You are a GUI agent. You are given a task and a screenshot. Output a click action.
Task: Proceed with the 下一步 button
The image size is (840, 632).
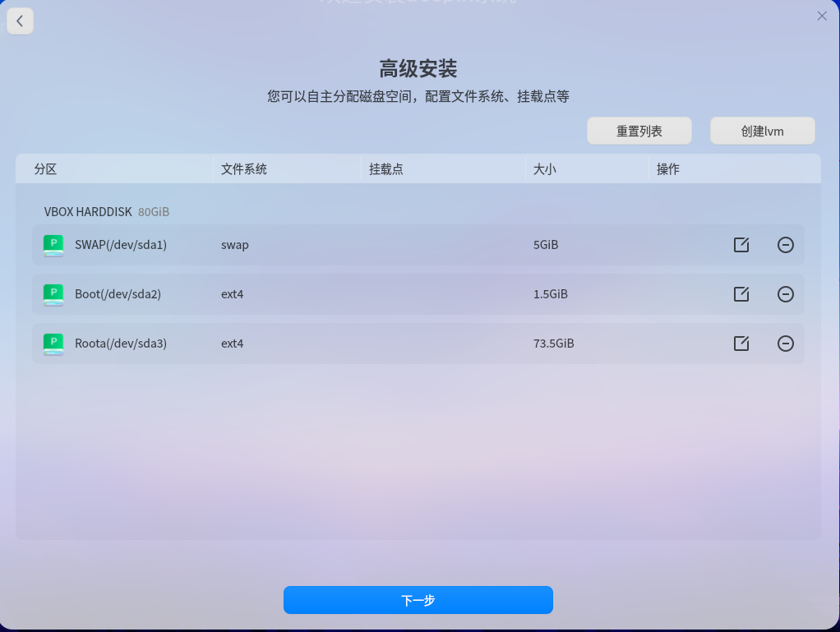418,600
